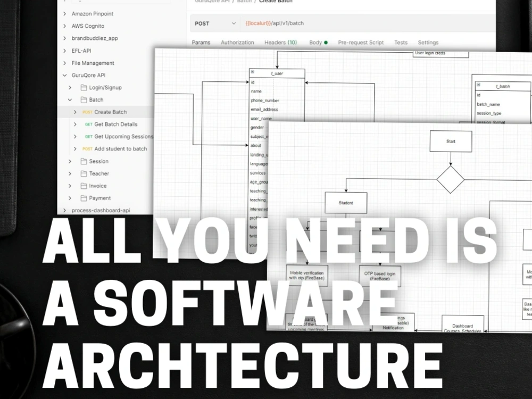Expand the AWS Cognito collection
This screenshot has width=532, height=399.
[x=64, y=26]
